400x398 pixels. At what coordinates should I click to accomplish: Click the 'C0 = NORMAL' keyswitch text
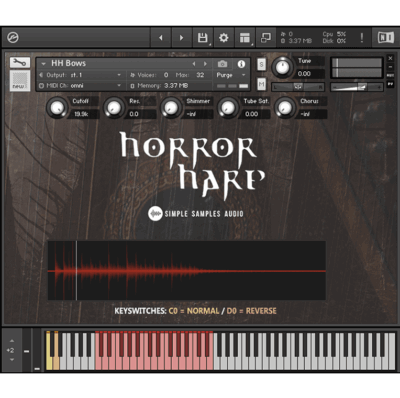[x=194, y=311]
